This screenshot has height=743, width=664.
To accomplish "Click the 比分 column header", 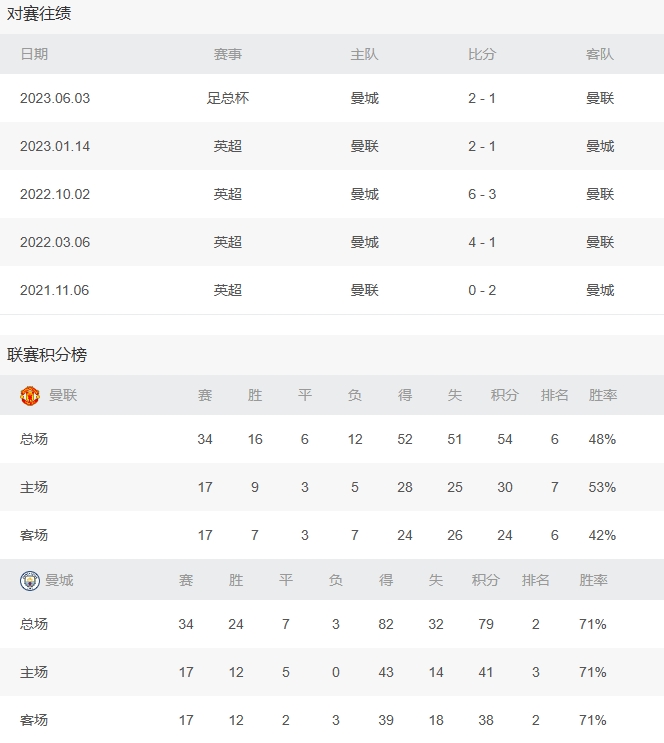I will point(482,55).
